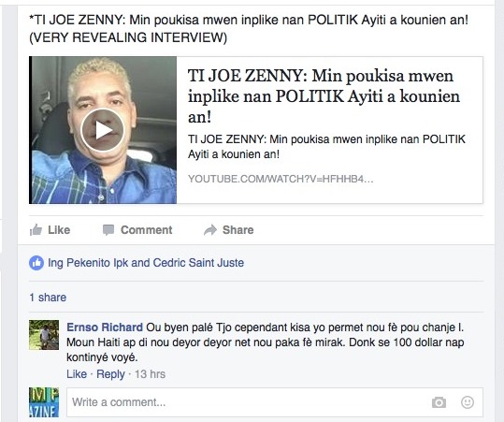The height and width of the screenshot is (422, 504).
Task: Share this post
Action: [x=229, y=230]
